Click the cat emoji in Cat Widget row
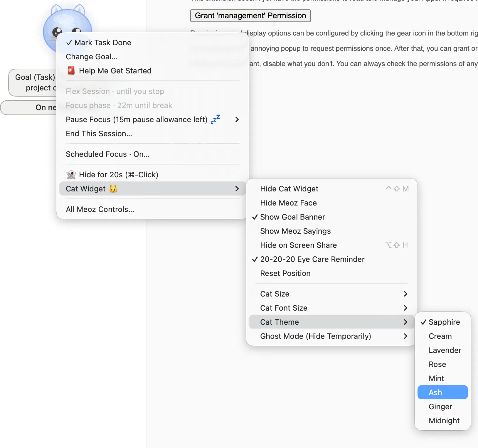 [113, 189]
